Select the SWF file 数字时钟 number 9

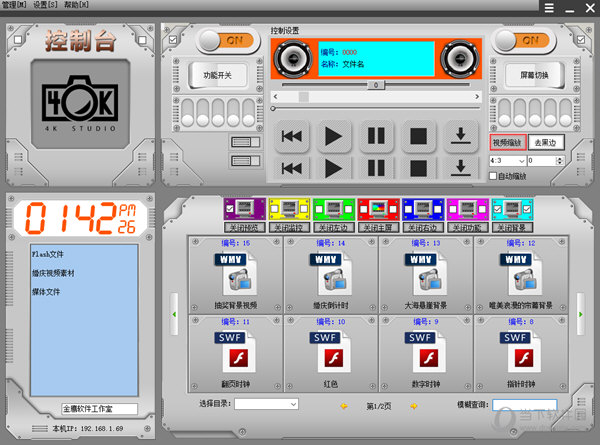(x=426, y=353)
